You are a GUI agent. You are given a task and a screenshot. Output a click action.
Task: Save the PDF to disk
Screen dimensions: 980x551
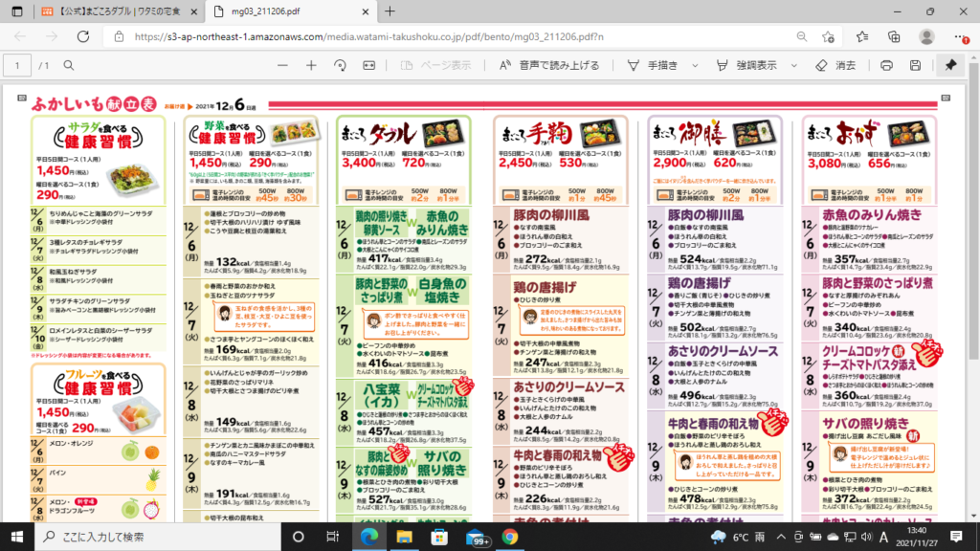(x=915, y=65)
